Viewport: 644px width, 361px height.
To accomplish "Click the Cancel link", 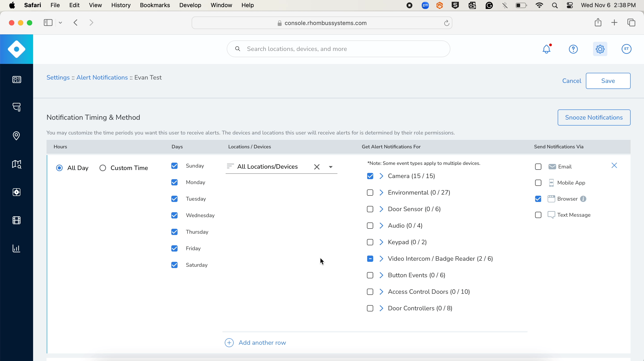I will point(572,81).
